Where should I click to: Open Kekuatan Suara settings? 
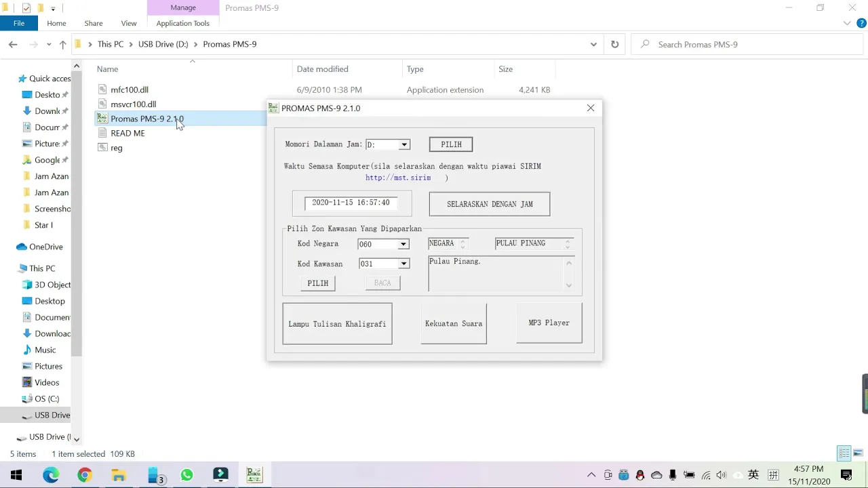click(x=454, y=323)
